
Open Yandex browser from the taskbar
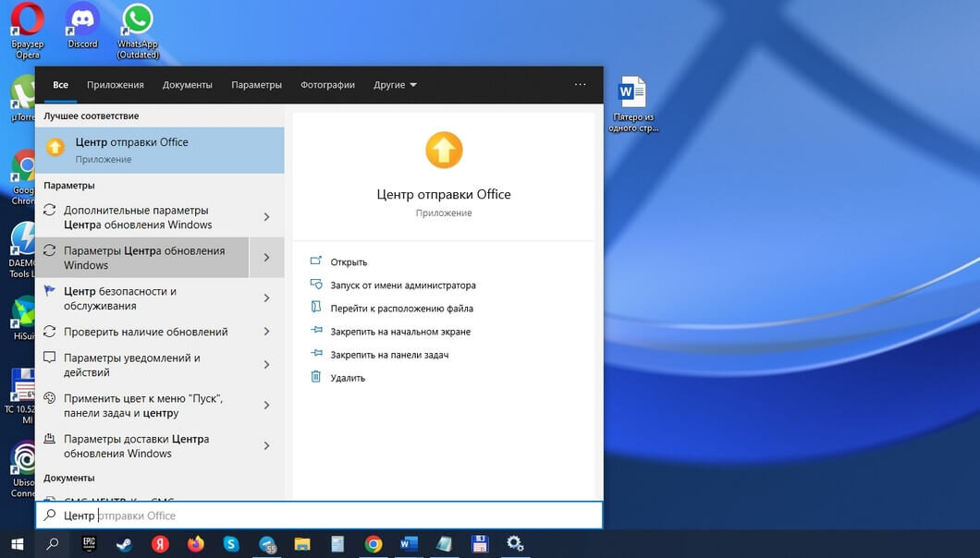(160, 543)
